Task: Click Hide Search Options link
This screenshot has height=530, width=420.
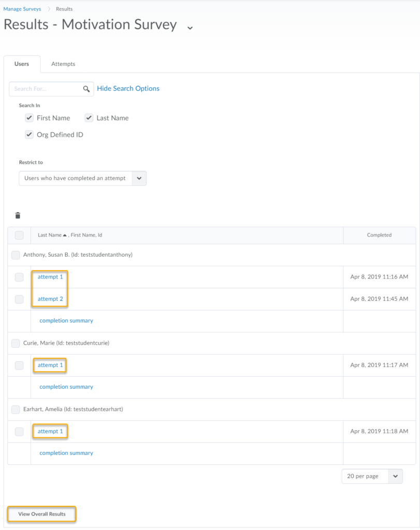Action: pyautogui.click(x=128, y=89)
